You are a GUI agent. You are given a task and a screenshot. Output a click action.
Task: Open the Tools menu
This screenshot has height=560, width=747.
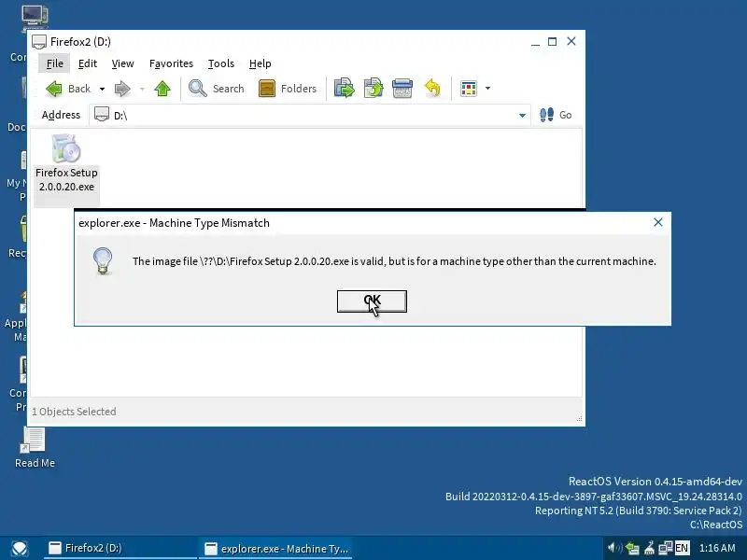[221, 63]
